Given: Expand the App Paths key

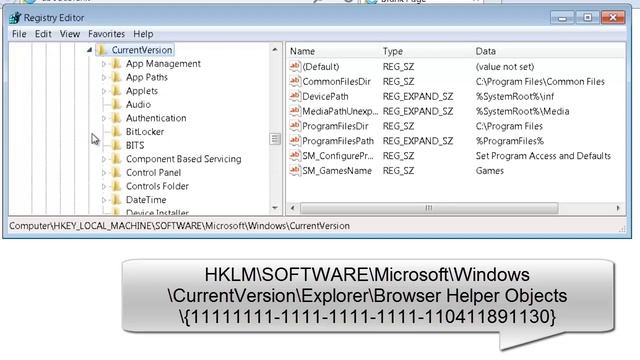Looking at the screenshot, I should coord(104,77).
